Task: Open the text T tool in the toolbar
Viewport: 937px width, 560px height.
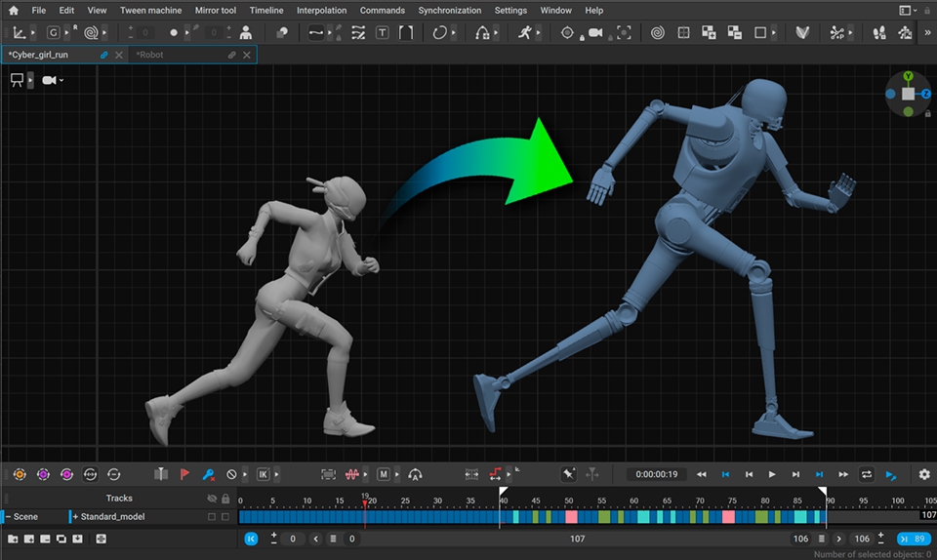Action: pos(382,33)
